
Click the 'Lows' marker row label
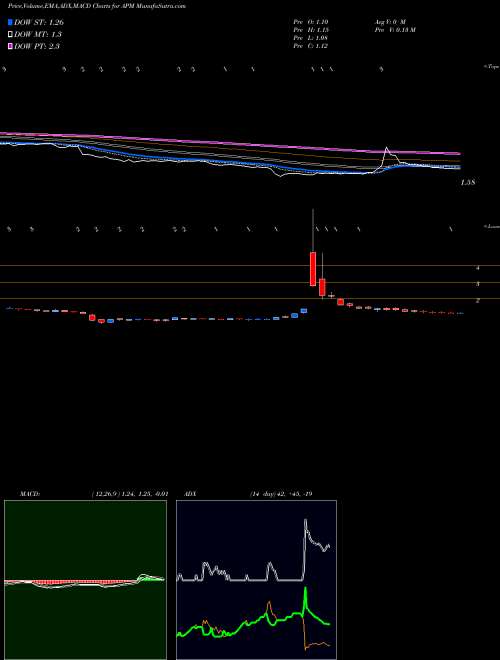coord(492,226)
